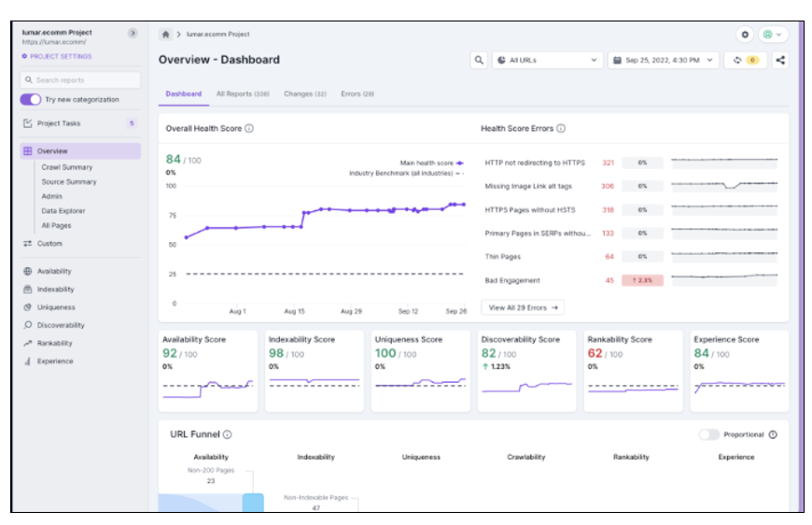Click the URL Funnel info icon
This screenshot has width=812, height=525.
click(228, 434)
